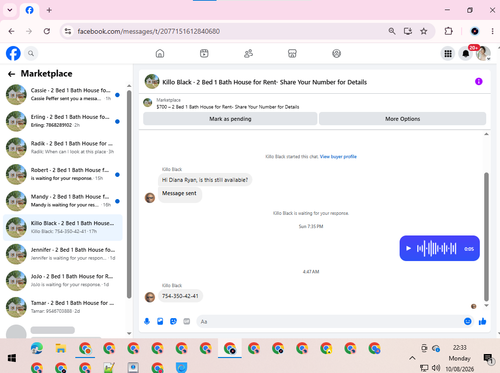Viewport: 500px width, 373px height.
Task: Bookmark this page with the star
Action: click(424, 31)
